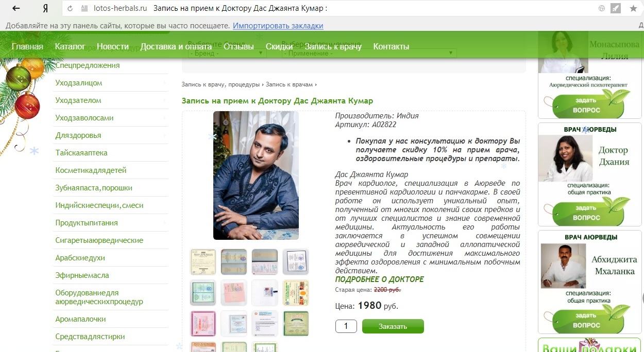Open the Yandex home icon

(45, 8)
